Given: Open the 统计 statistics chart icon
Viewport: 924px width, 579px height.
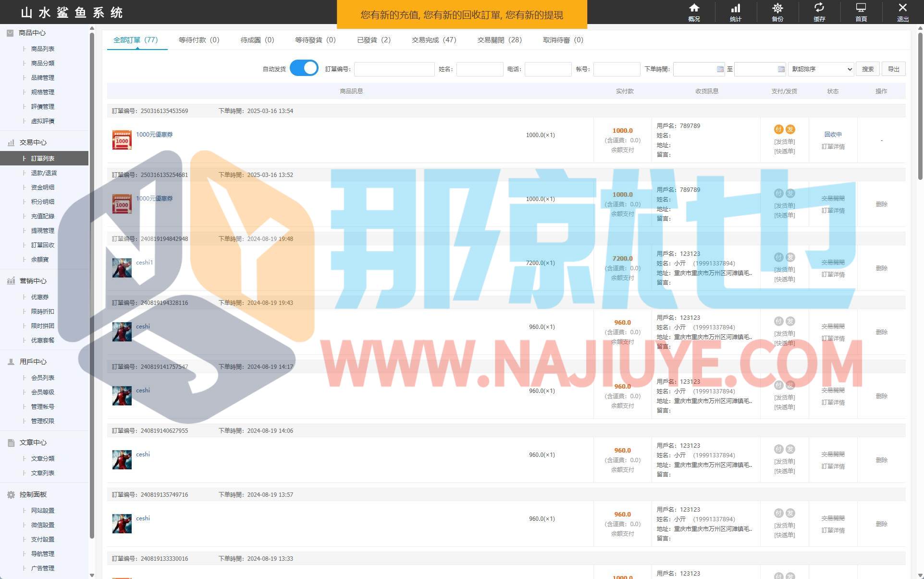Looking at the screenshot, I should pyautogui.click(x=736, y=9).
